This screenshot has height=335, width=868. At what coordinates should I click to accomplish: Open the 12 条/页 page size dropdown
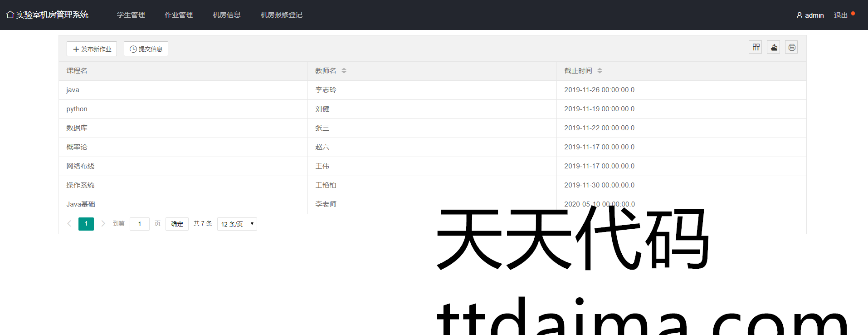pos(237,224)
